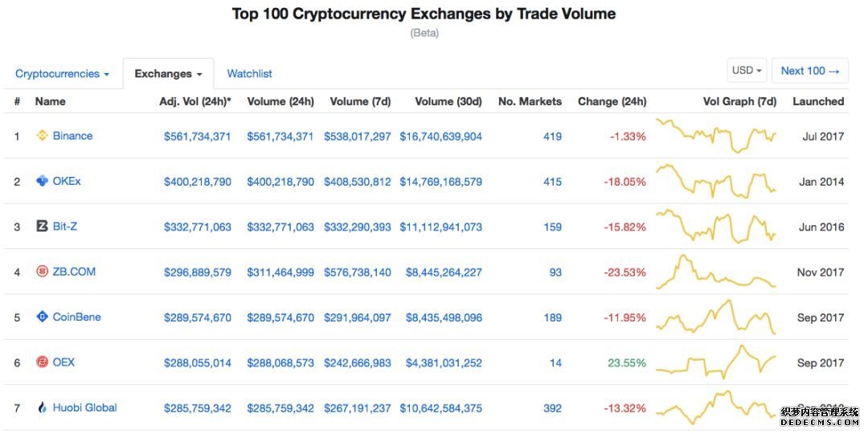Screen dimensions: 868x434
Task: Click the ZB.COM red logo icon
Action: coord(42,272)
